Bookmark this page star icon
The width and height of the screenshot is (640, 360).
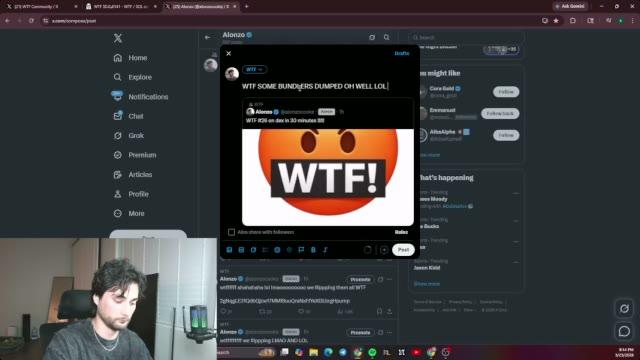click(556, 20)
